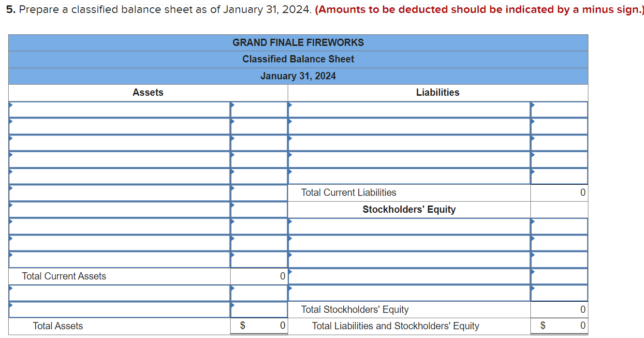Viewport: 644px width, 338px height.
Task: Open the first asset account dropdown under Assets
Action: coord(119,109)
